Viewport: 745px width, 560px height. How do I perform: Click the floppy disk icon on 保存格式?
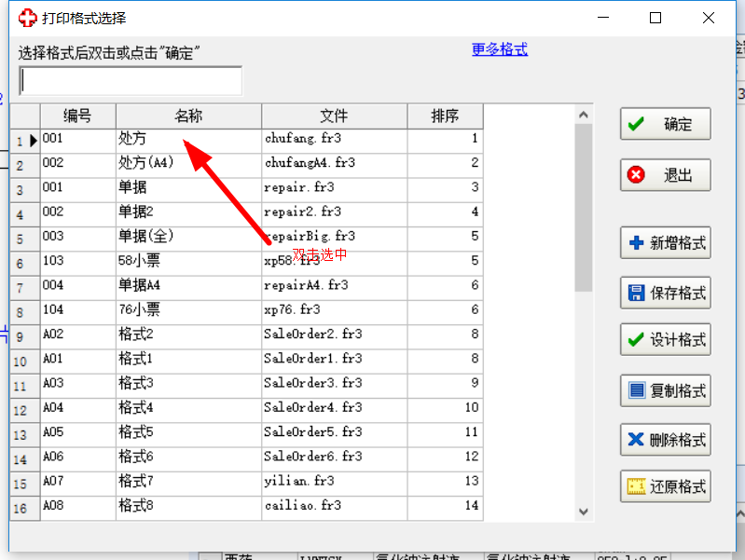636,293
